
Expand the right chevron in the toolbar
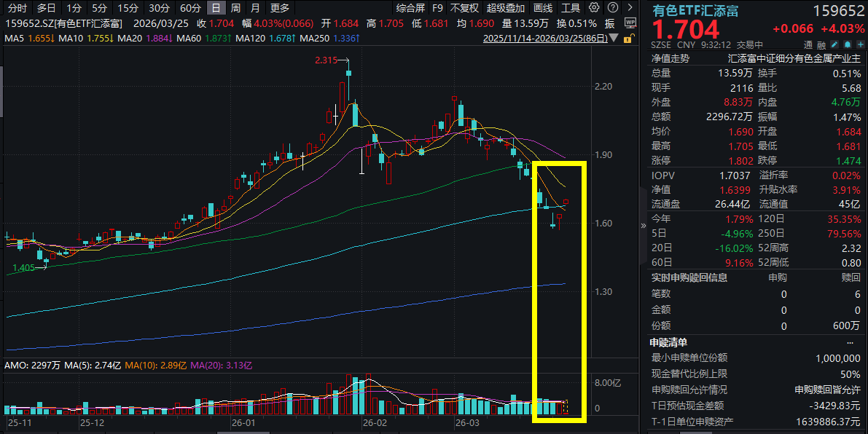[x=630, y=8]
